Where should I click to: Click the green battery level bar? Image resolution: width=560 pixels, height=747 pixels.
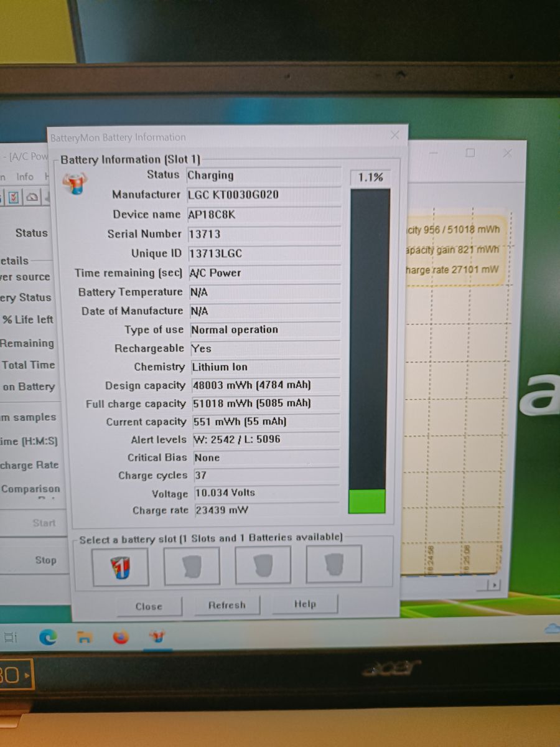366,501
